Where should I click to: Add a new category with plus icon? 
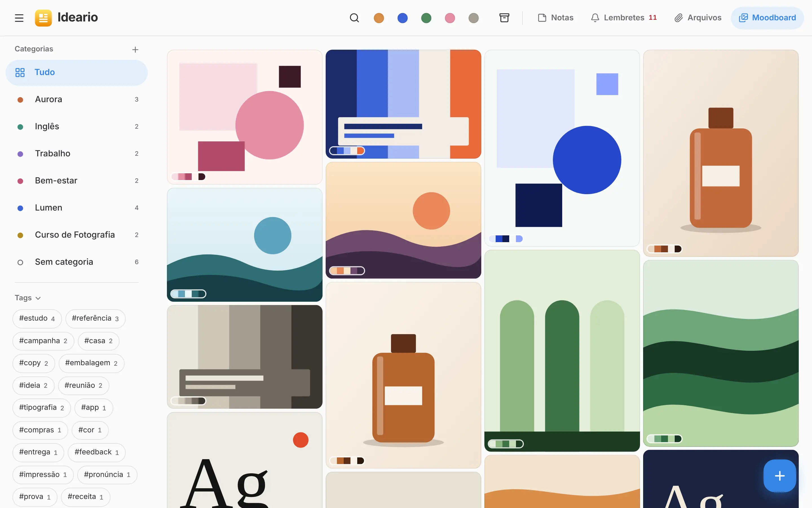pyautogui.click(x=135, y=50)
